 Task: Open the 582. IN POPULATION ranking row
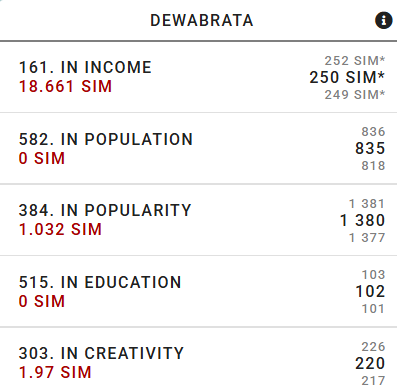coord(198,148)
